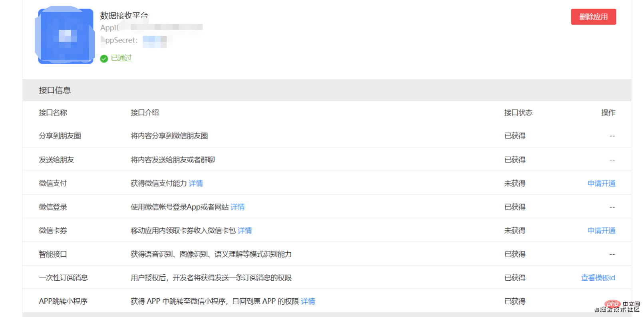Select the 智能接口 interface name

(53, 254)
